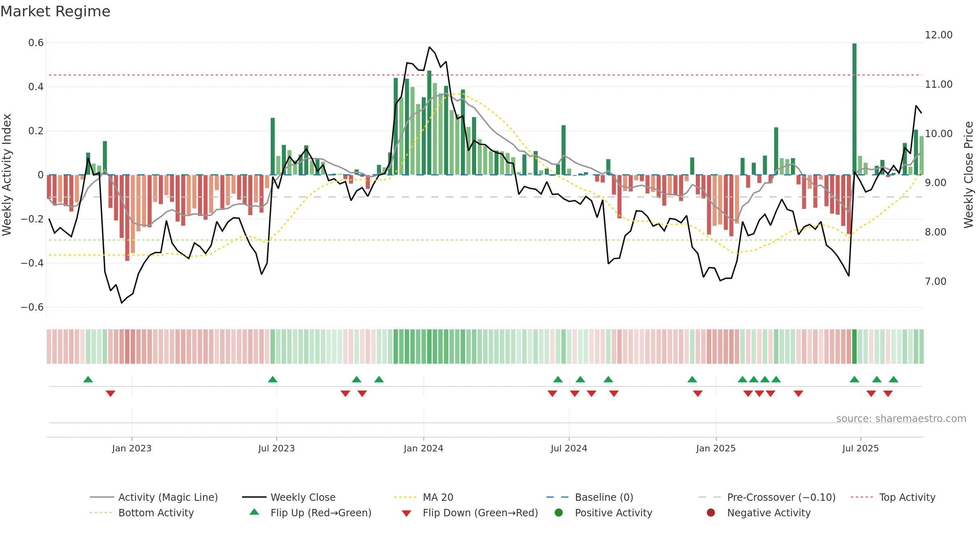
Task: Toggle the MA 20 legend entry
Action: [423, 497]
